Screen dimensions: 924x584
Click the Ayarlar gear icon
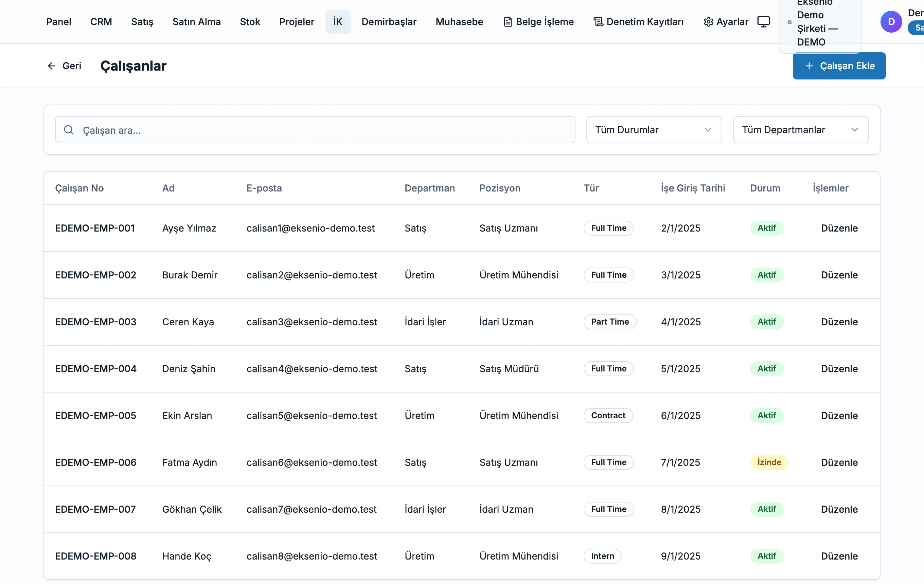(708, 22)
